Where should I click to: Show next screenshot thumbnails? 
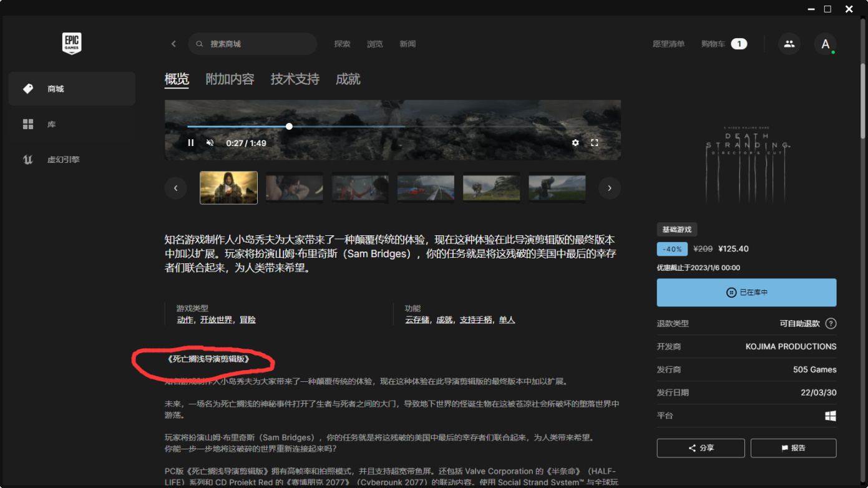pyautogui.click(x=609, y=188)
